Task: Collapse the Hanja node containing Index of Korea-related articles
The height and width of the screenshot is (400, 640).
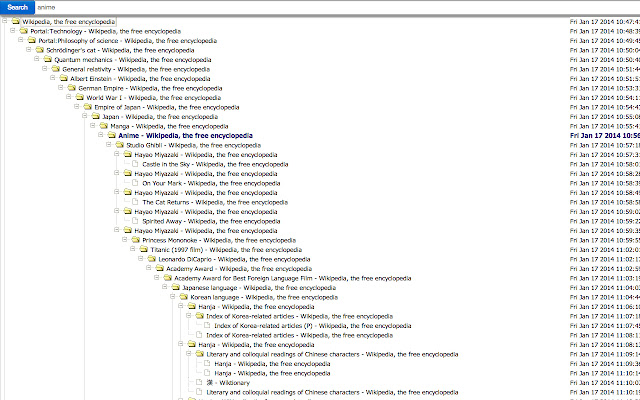Action: pos(181,306)
